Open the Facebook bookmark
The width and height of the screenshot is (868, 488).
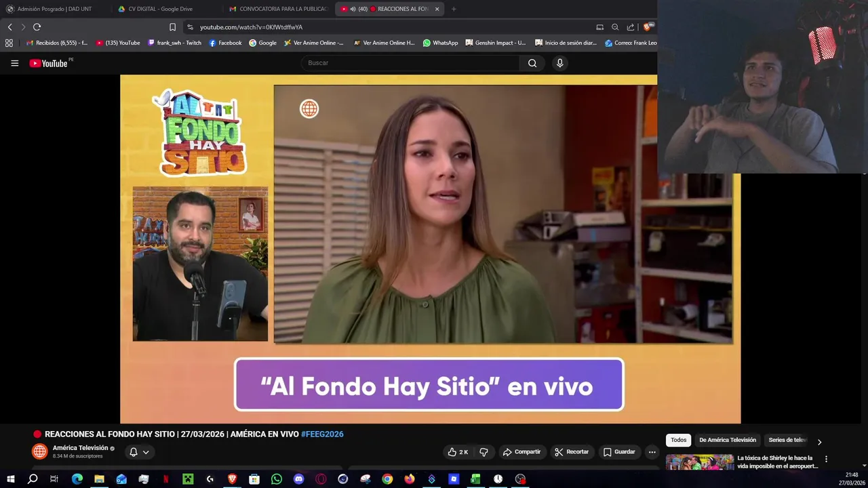pyautogui.click(x=225, y=43)
